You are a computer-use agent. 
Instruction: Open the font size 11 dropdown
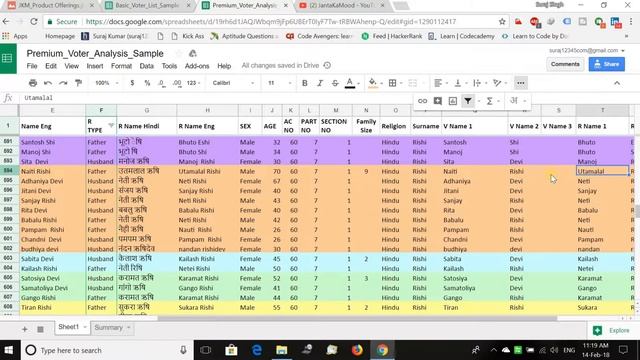tap(280, 83)
